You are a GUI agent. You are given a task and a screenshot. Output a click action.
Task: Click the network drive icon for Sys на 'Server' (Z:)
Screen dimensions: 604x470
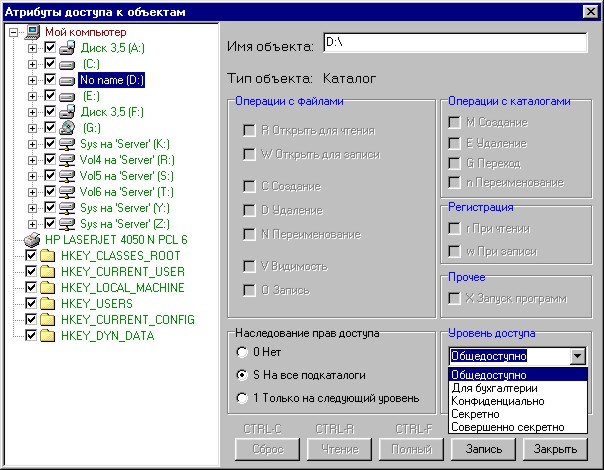click(67, 224)
